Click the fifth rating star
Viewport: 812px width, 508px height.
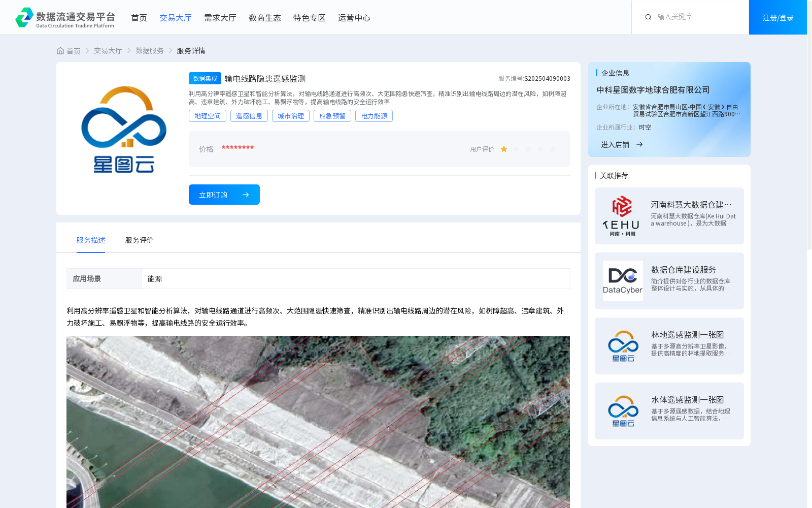point(553,149)
